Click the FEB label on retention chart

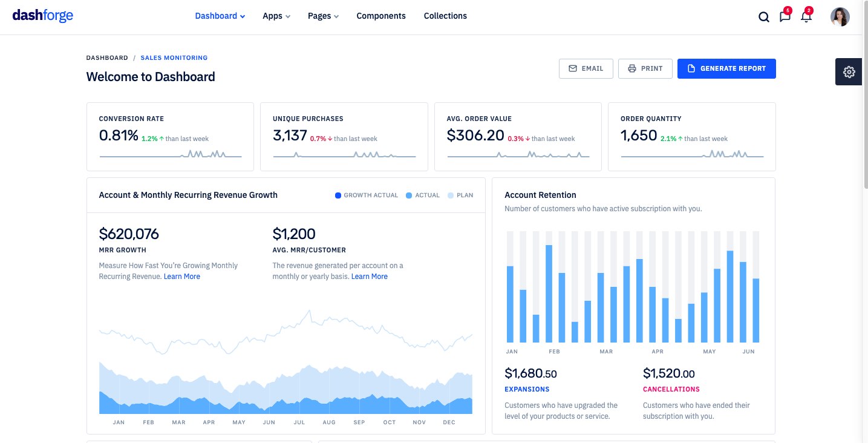(x=554, y=352)
